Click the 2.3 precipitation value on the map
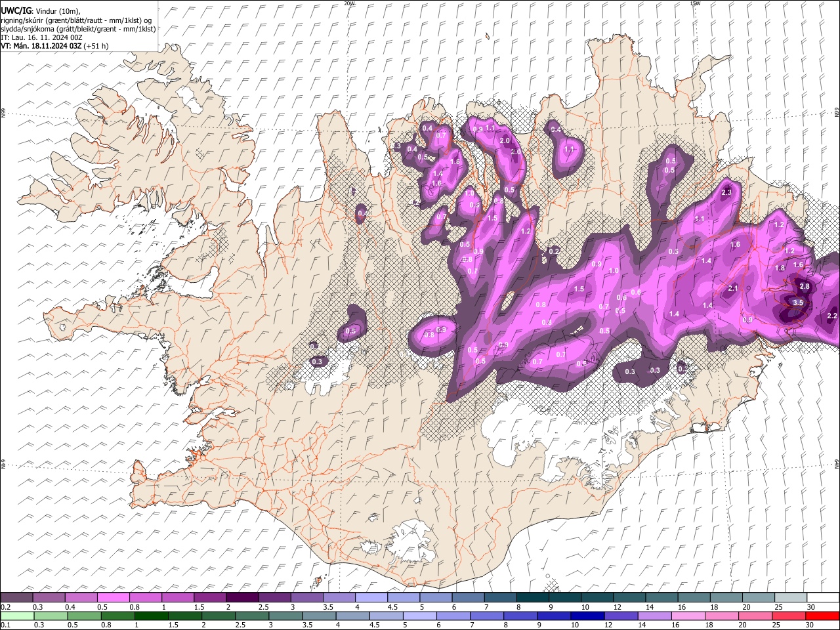Viewport: 840px width, 630px height. pos(726,193)
